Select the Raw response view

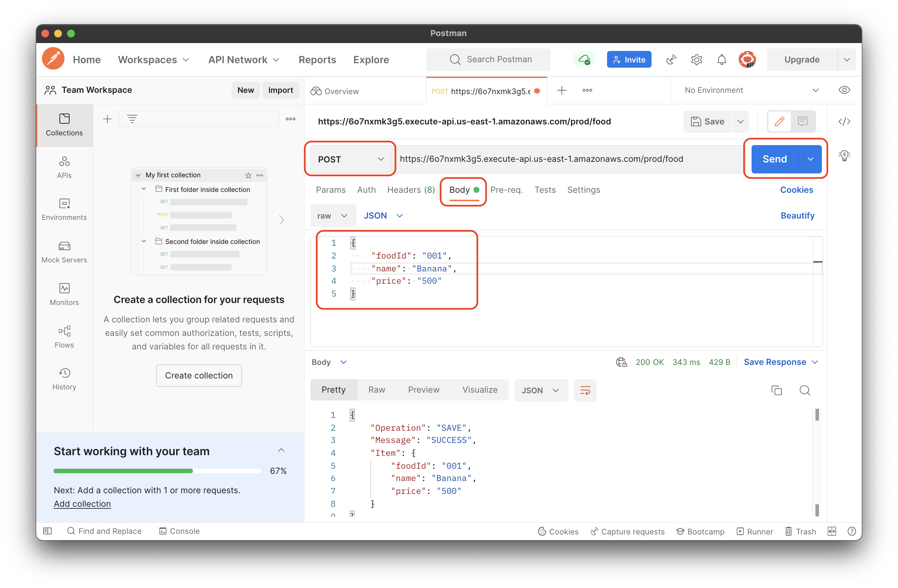[x=376, y=390]
